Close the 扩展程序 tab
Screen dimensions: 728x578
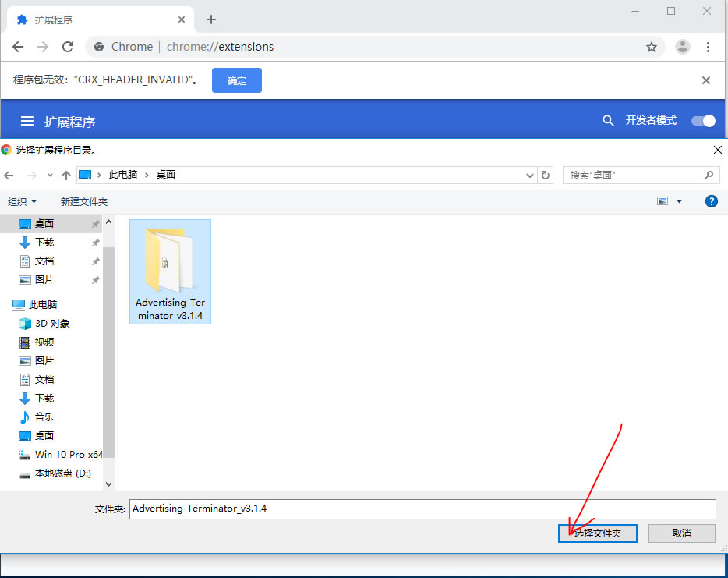(182, 20)
